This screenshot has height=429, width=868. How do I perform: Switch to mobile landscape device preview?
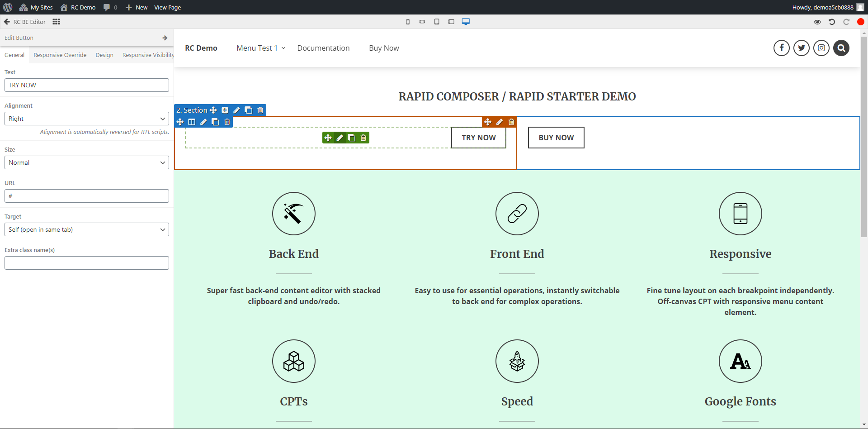coord(422,22)
